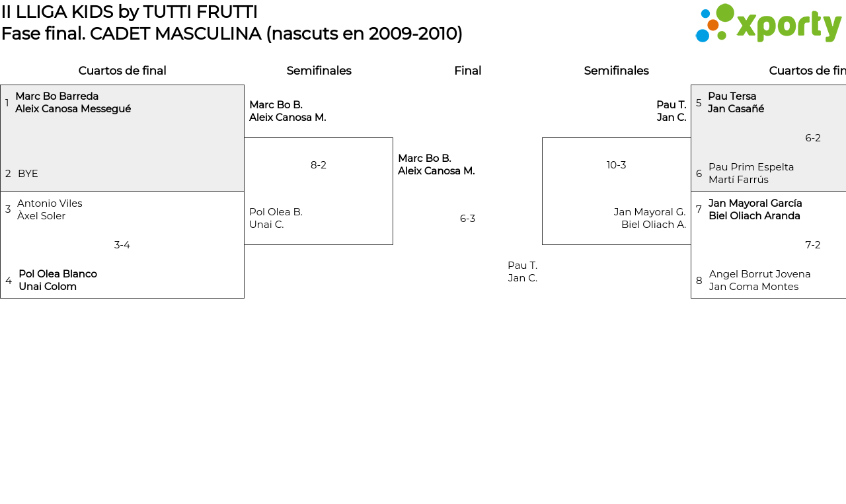The width and height of the screenshot is (846, 504).
Task: Select the Jan Mayoral García quarterfinal pair
Action: pyautogui.click(x=755, y=209)
